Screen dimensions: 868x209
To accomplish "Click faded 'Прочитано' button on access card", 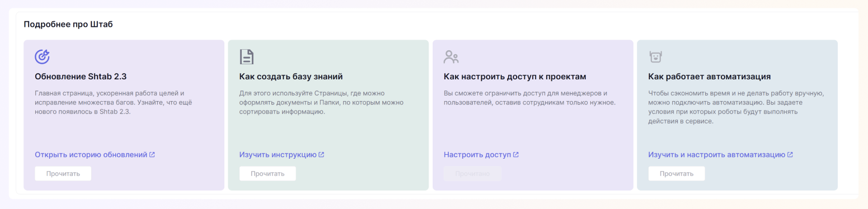I will point(472,174).
